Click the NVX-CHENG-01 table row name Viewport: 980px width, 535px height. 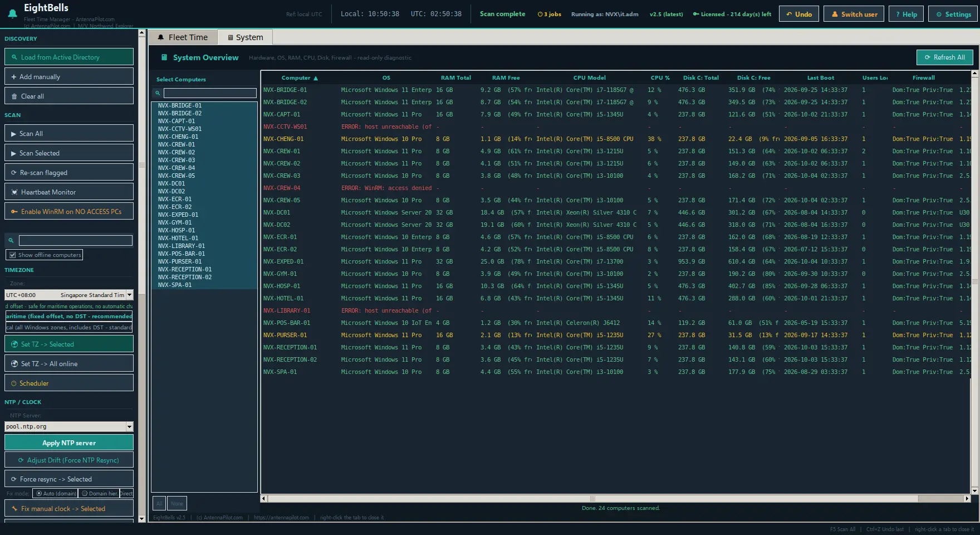283,139
